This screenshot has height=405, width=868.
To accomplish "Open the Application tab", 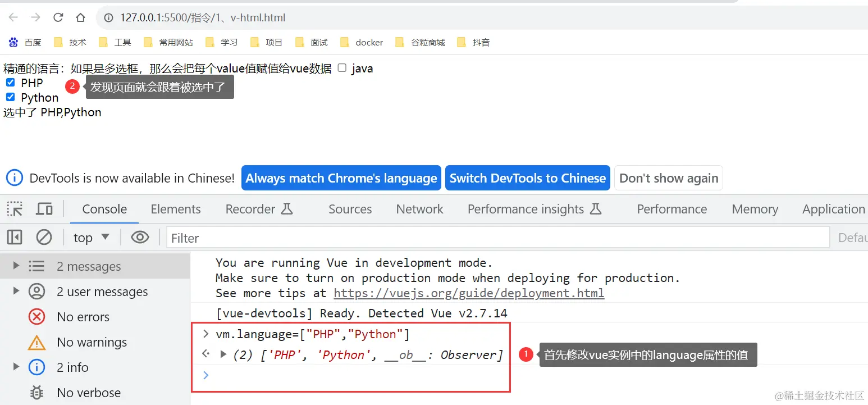I will tap(834, 209).
